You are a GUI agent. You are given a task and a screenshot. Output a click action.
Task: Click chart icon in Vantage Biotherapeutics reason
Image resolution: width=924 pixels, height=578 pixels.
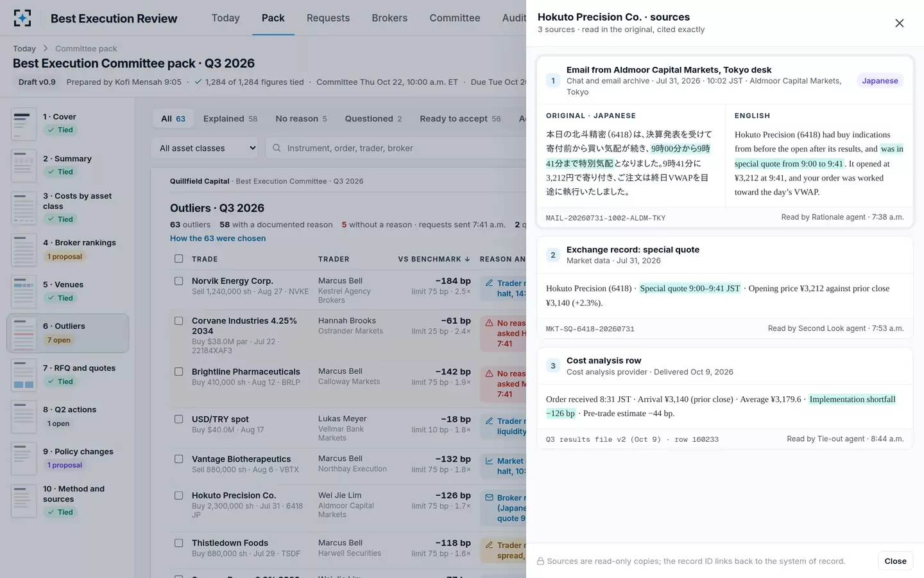[490, 461]
